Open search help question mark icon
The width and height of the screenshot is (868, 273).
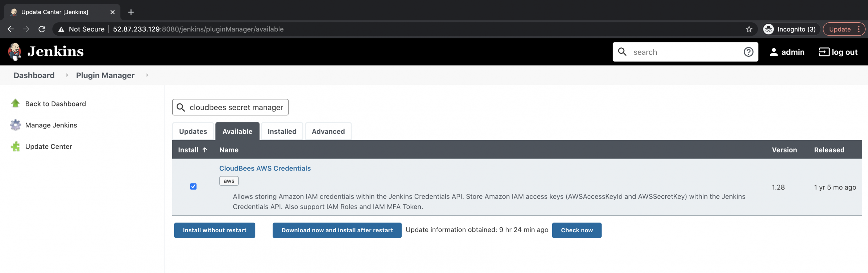point(748,52)
